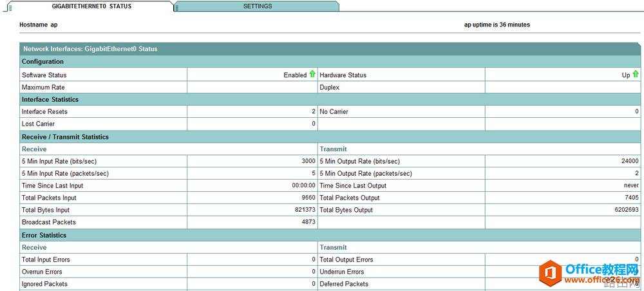Image resolution: width=644 pixels, height=291 pixels.
Task: Click the 'Enabled' status value
Action: pos(295,75)
